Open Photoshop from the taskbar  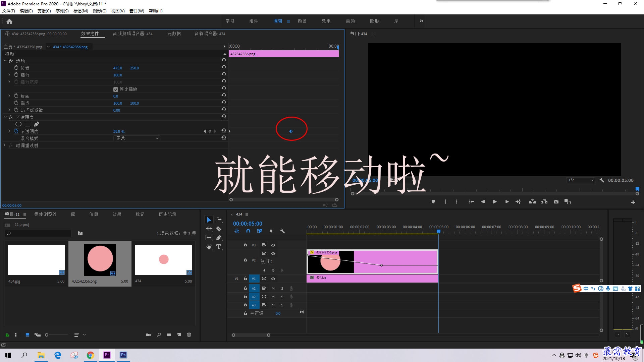pos(123,355)
